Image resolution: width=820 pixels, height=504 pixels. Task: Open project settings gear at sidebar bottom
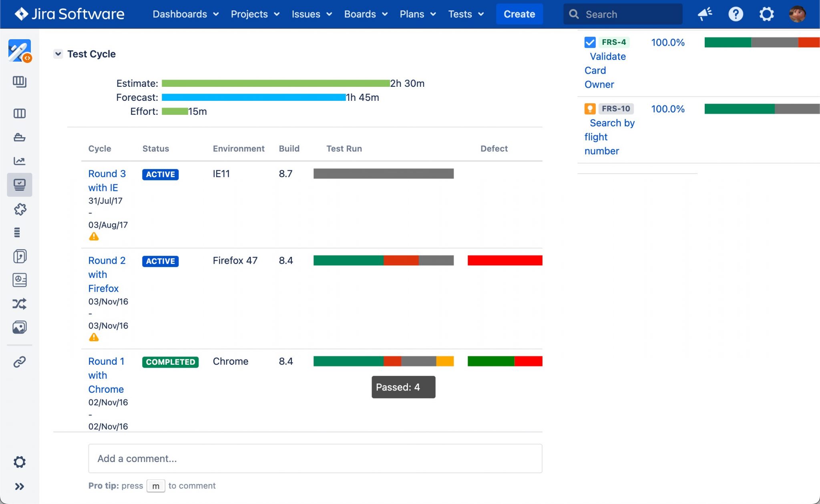pos(19,462)
